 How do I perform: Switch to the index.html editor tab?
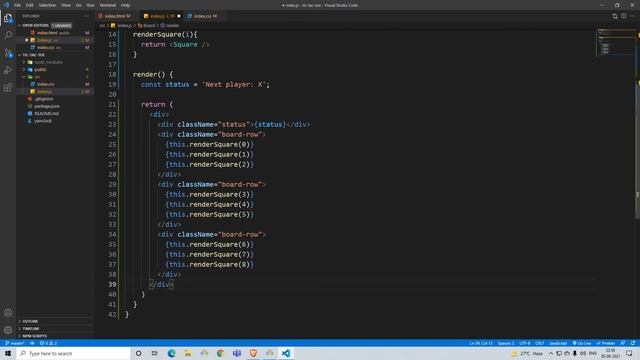tap(118, 16)
